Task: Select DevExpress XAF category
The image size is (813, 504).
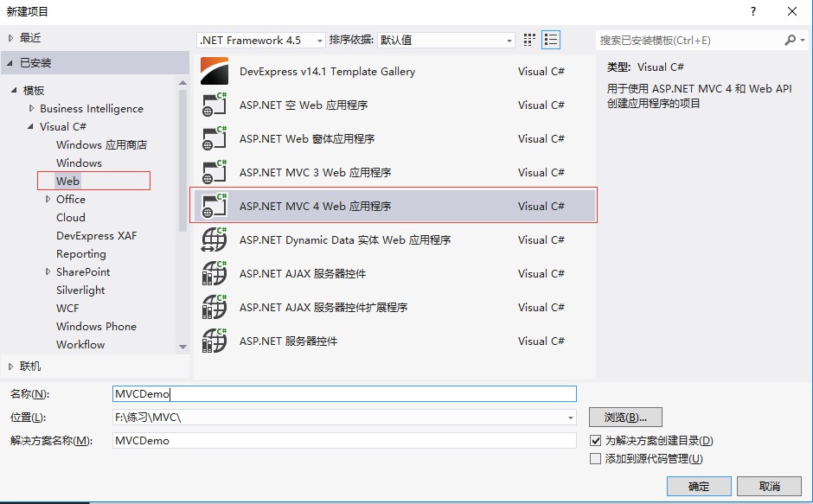Action: [x=97, y=235]
